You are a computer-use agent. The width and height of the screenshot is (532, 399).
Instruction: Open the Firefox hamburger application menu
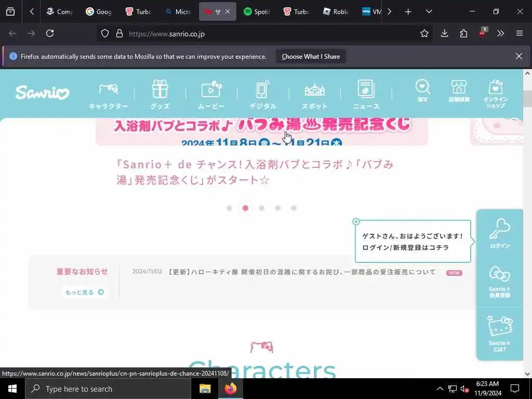520,33
